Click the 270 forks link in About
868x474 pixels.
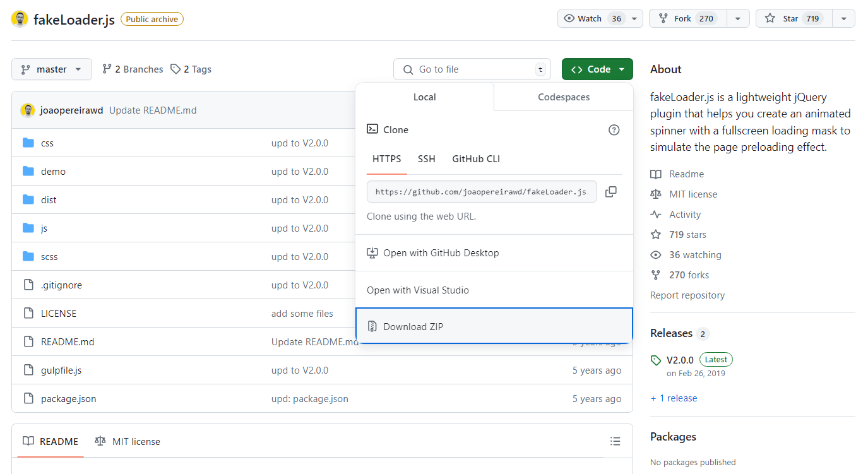pos(689,275)
